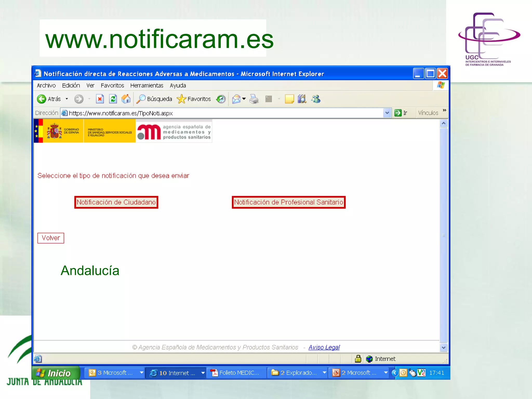Expand the Vínculos chevron overflow
The image size is (532, 399).
[x=444, y=110]
